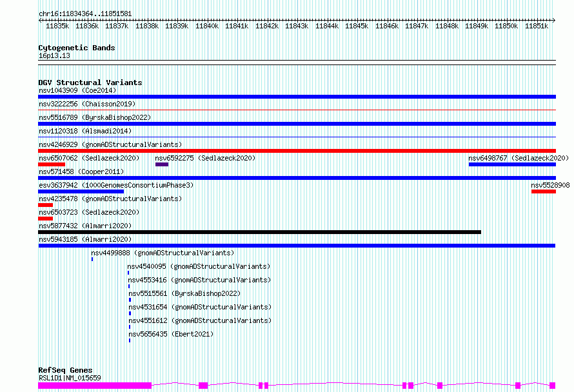
Task: Click the nsv6507062 (Sedlazeck2020) label
Action: click(89, 158)
